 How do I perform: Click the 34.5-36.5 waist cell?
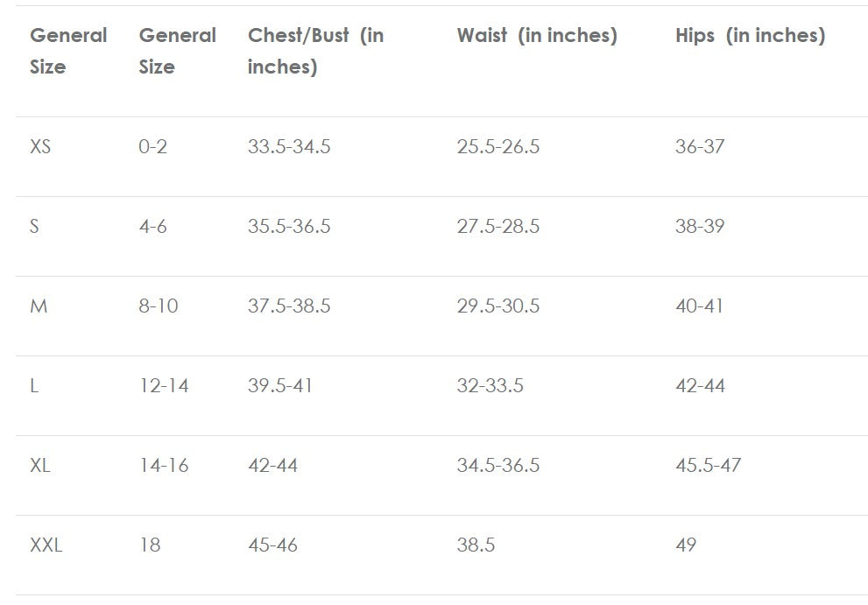(498, 466)
